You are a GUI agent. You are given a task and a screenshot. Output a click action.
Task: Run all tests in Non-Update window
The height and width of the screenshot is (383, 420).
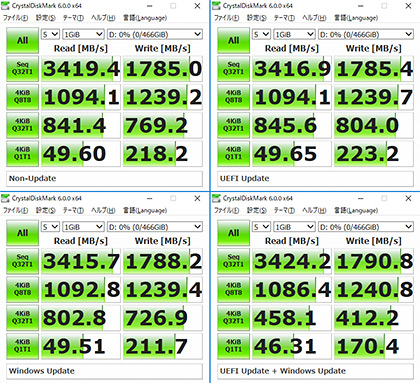pyautogui.click(x=22, y=41)
